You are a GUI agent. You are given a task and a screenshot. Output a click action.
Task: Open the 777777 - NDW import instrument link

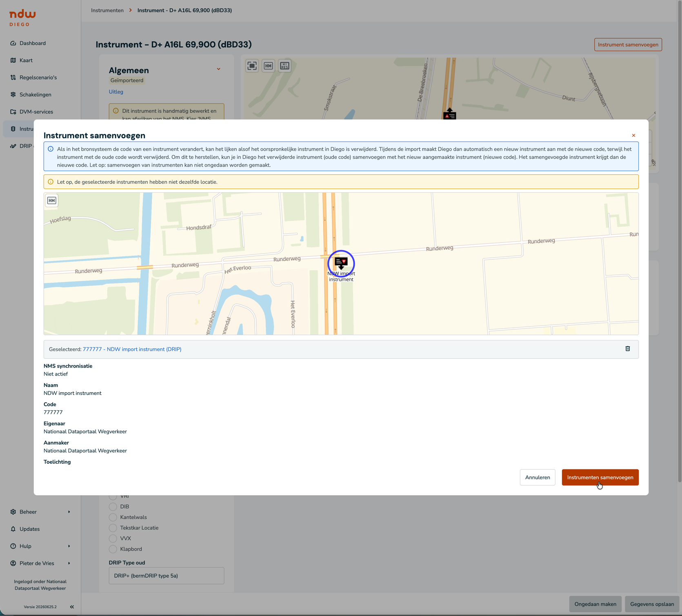click(x=132, y=349)
